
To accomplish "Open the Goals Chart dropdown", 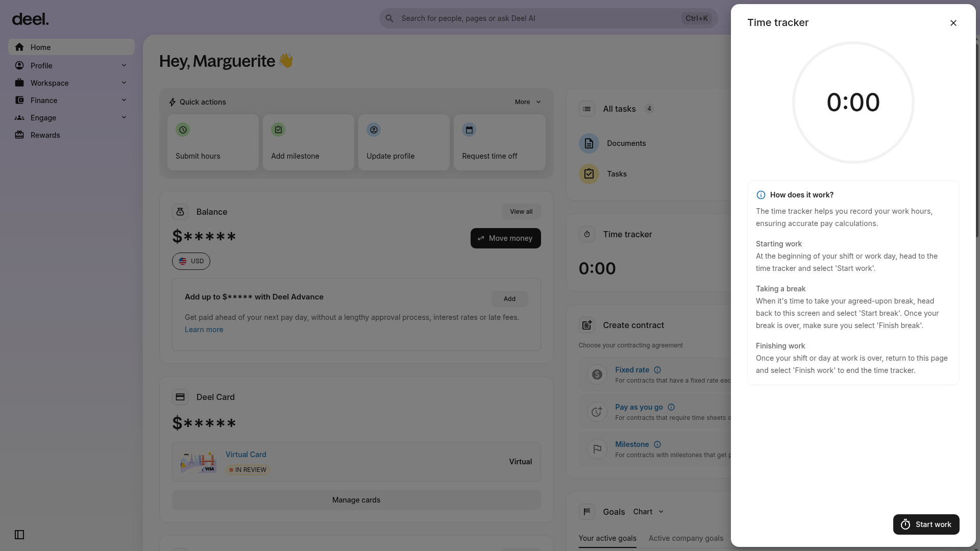I will point(648,512).
